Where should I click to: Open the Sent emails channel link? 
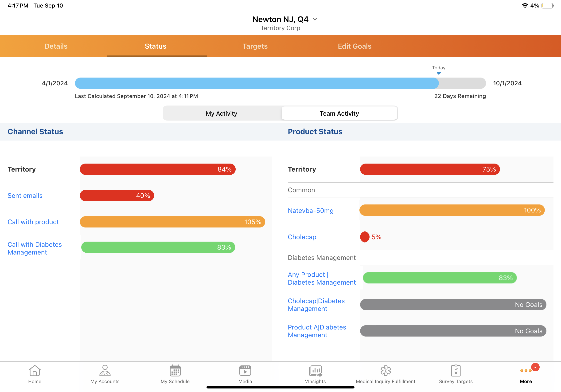(x=25, y=196)
